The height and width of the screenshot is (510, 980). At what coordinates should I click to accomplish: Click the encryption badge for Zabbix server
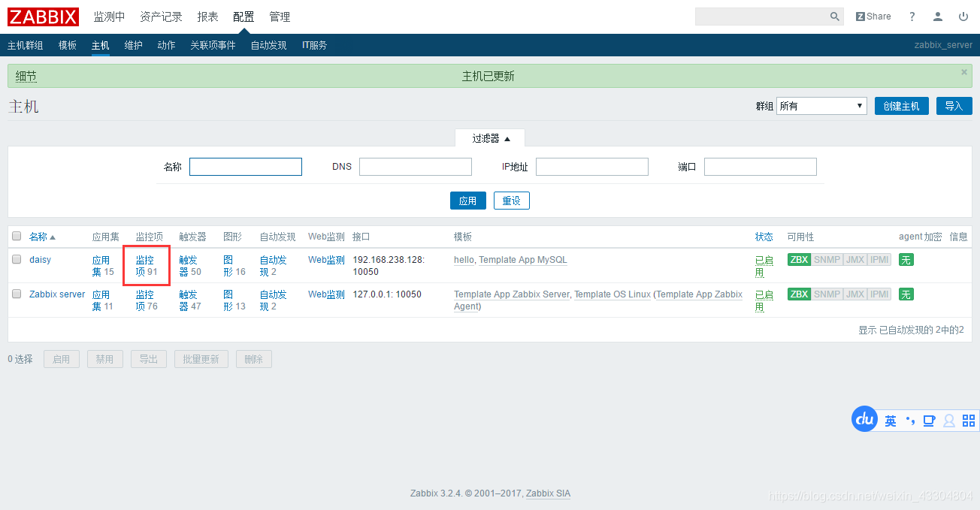[x=906, y=294]
